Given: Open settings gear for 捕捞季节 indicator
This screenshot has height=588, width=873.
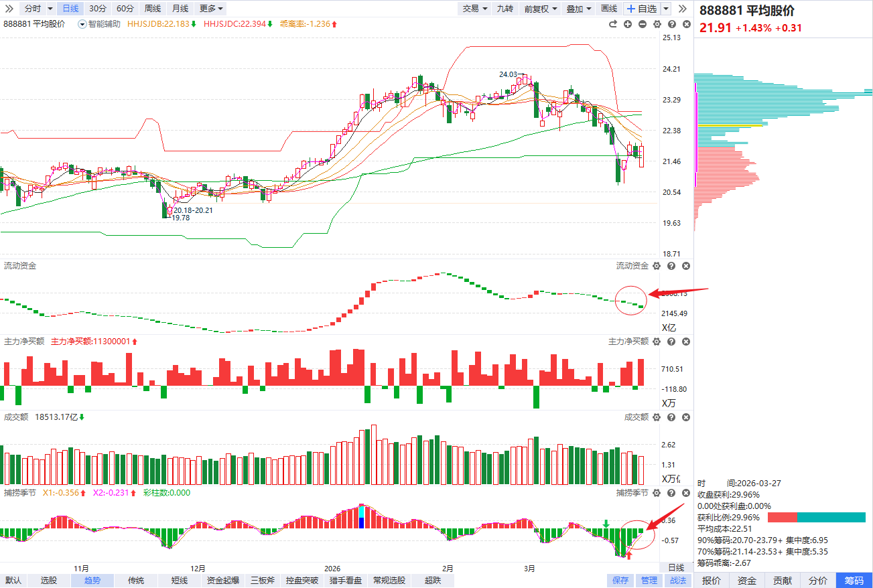Looking at the screenshot, I should (657, 493).
